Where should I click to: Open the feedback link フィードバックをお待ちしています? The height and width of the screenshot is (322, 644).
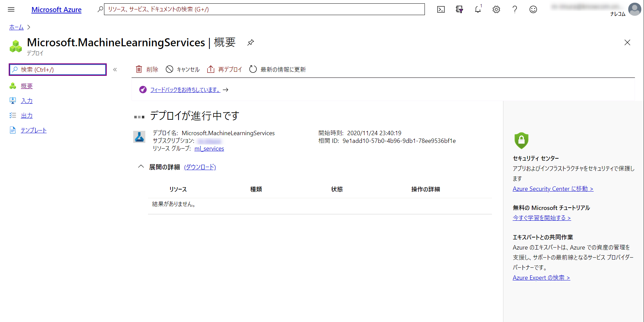click(185, 90)
